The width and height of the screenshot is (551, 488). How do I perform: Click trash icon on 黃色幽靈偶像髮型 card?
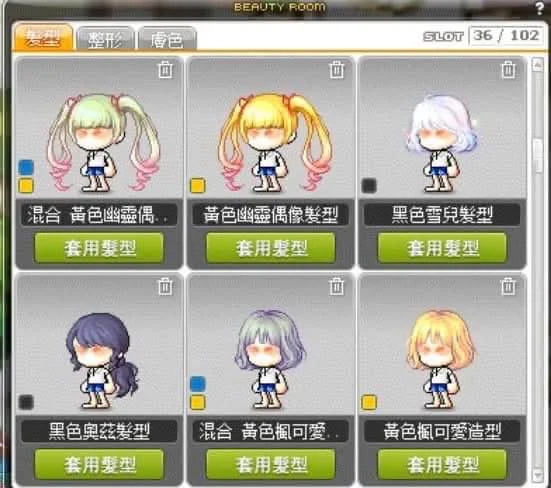337,69
